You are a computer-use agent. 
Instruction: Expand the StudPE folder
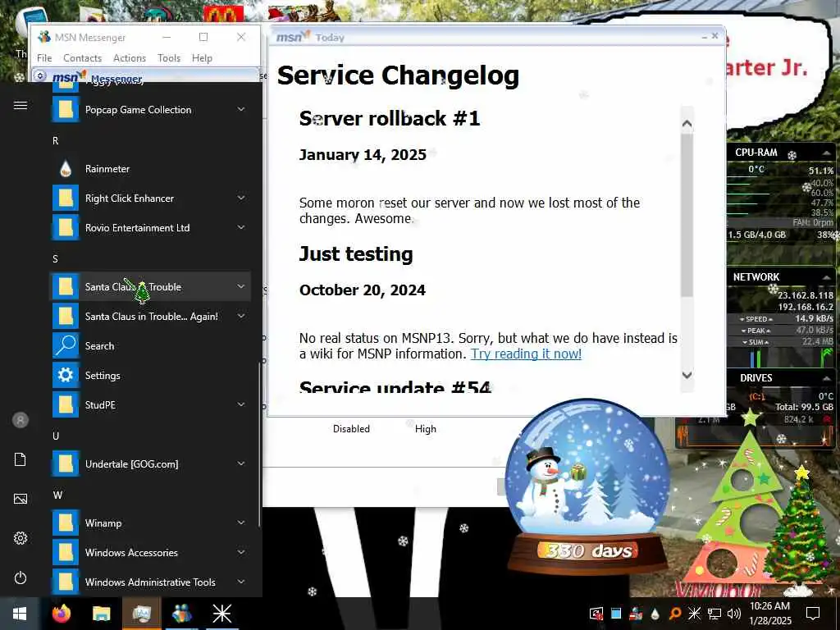point(241,405)
